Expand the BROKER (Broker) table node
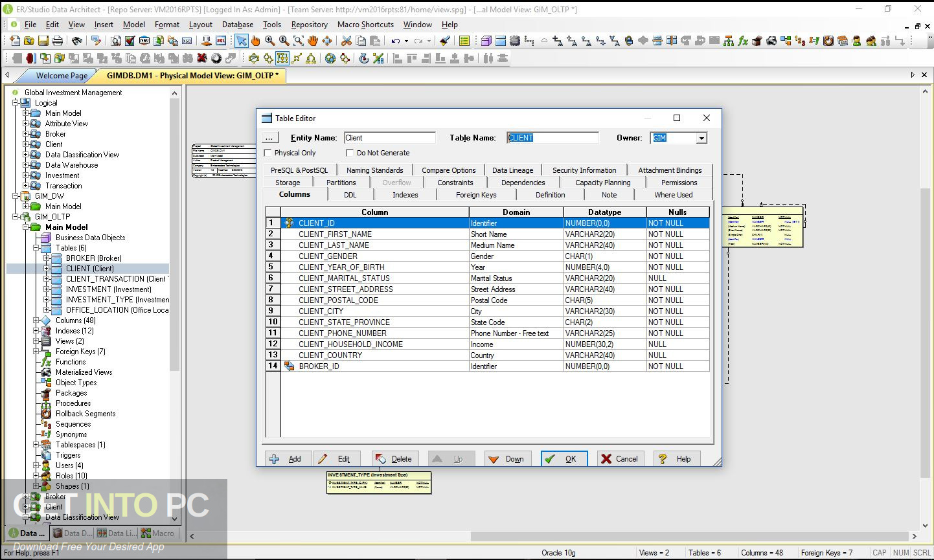The height and width of the screenshot is (560, 934). click(47, 258)
